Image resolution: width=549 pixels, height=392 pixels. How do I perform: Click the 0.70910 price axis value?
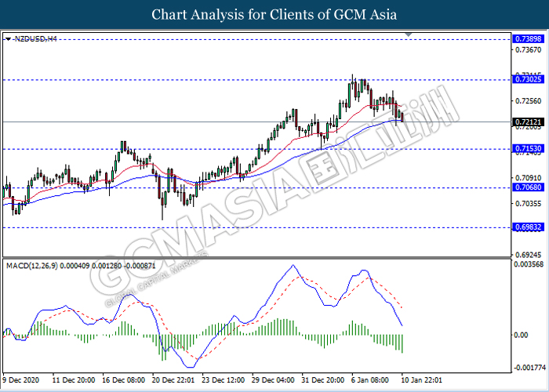coord(528,178)
